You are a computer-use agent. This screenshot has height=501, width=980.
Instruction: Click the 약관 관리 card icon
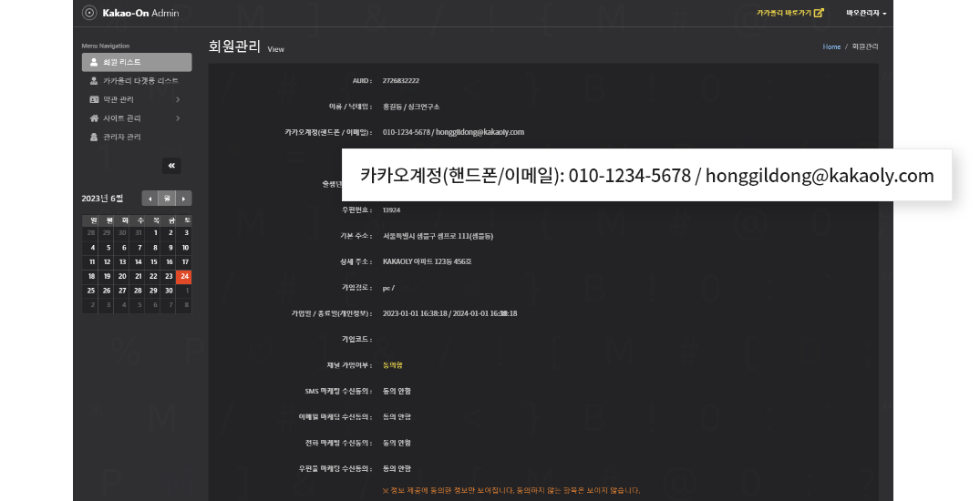pos(93,99)
